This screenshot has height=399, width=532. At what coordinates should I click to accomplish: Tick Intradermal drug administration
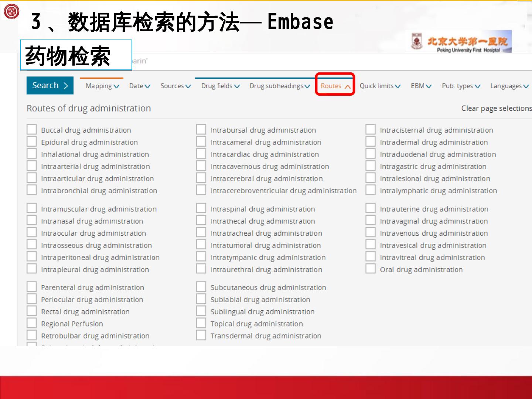(x=371, y=142)
